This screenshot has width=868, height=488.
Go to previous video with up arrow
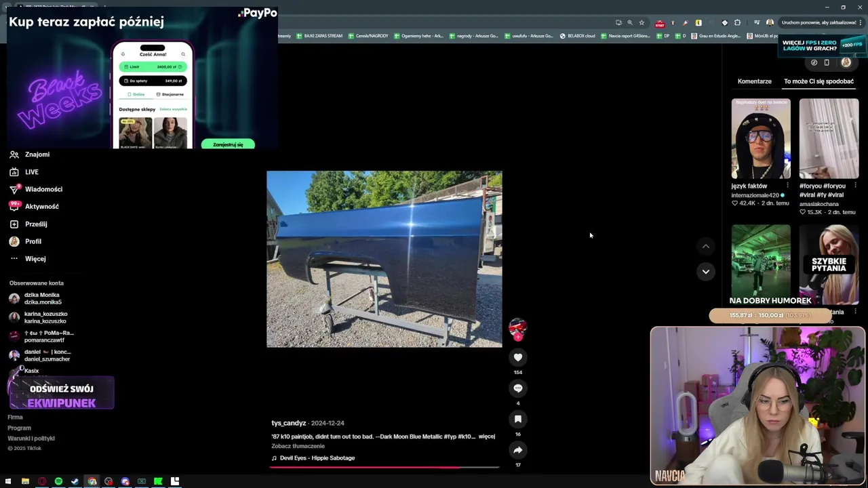click(705, 246)
